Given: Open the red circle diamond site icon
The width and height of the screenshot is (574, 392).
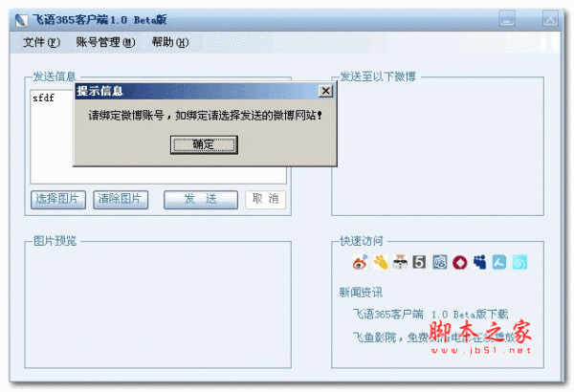Looking at the screenshot, I should [460, 262].
